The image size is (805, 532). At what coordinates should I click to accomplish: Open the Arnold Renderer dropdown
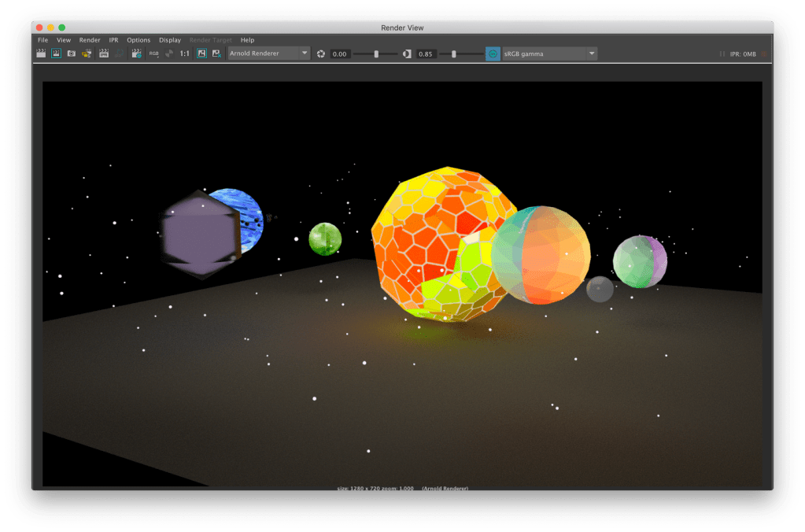[x=268, y=54]
